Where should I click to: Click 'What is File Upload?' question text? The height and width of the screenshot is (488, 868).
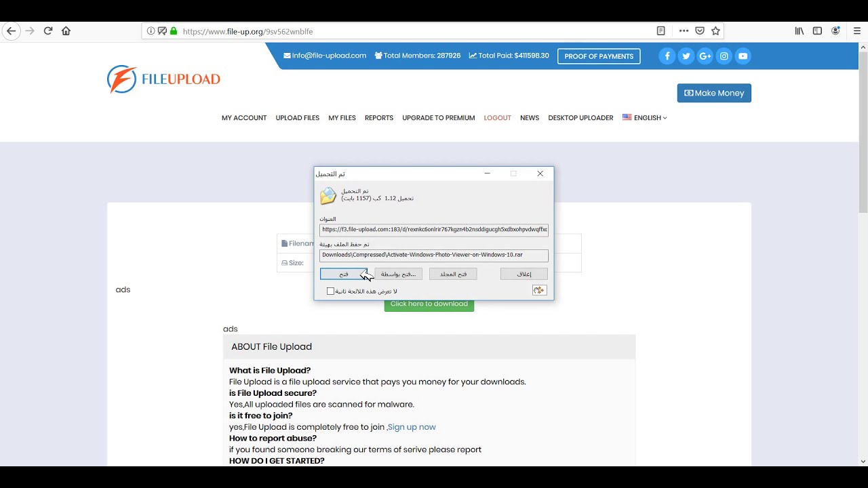tap(270, 371)
